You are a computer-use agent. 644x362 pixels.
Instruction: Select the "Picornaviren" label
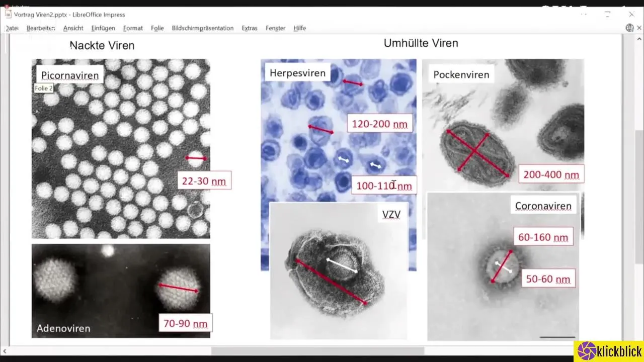(x=70, y=75)
